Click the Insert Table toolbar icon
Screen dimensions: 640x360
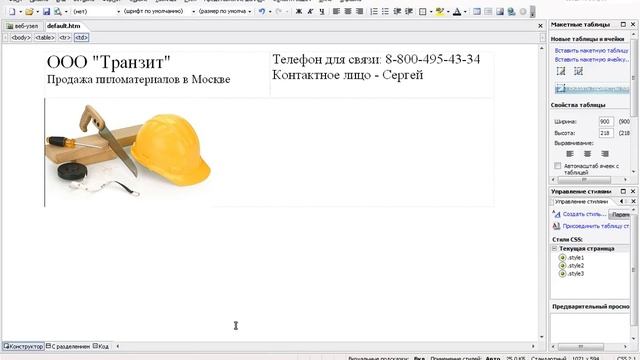coord(477,12)
